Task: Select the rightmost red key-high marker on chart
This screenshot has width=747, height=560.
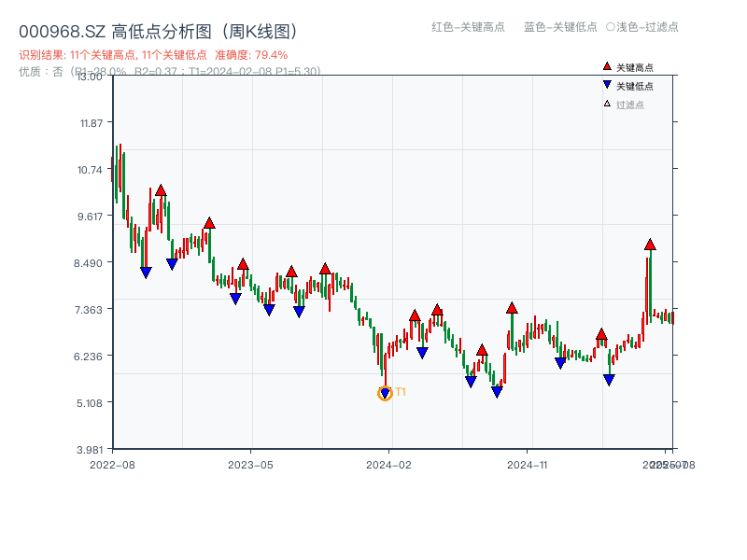Action: 650,245
